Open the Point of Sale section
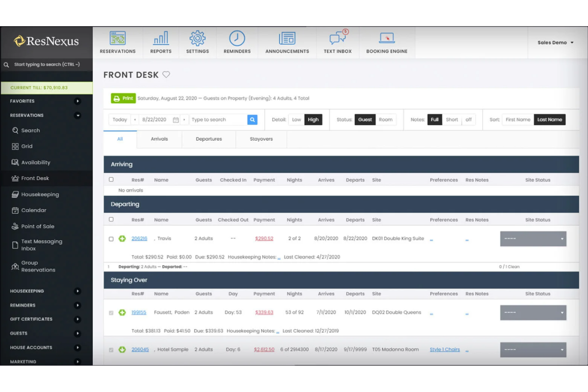 click(x=38, y=226)
